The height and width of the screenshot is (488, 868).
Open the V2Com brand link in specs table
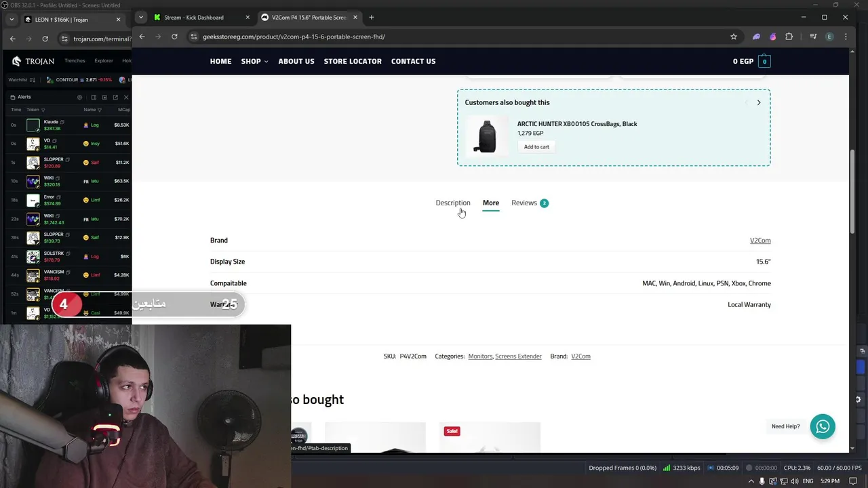(x=760, y=240)
